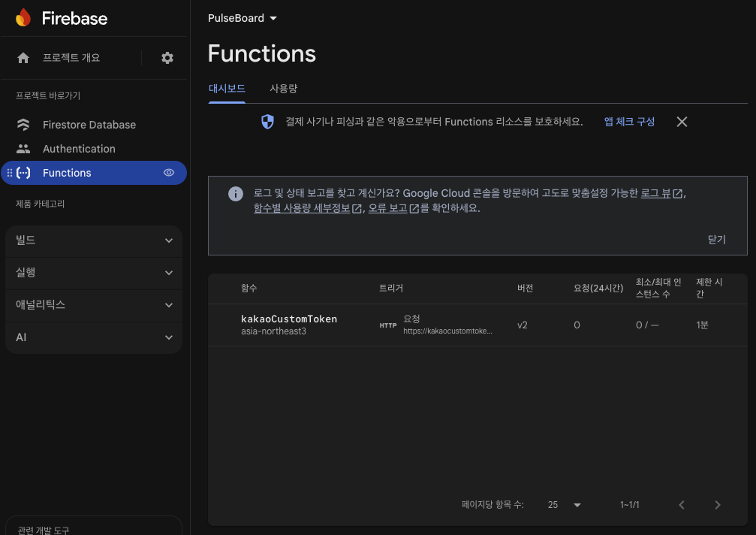Click the Authentication people icon

click(x=23, y=149)
